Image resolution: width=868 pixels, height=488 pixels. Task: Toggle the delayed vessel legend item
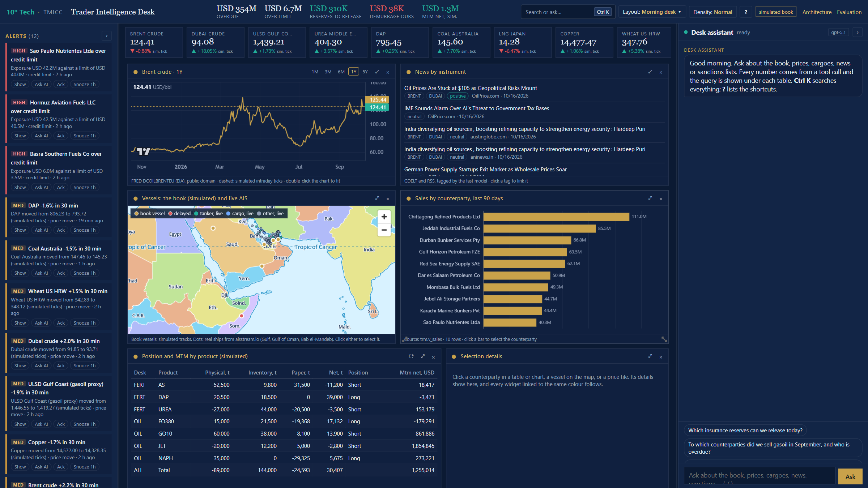[x=179, y=213]
